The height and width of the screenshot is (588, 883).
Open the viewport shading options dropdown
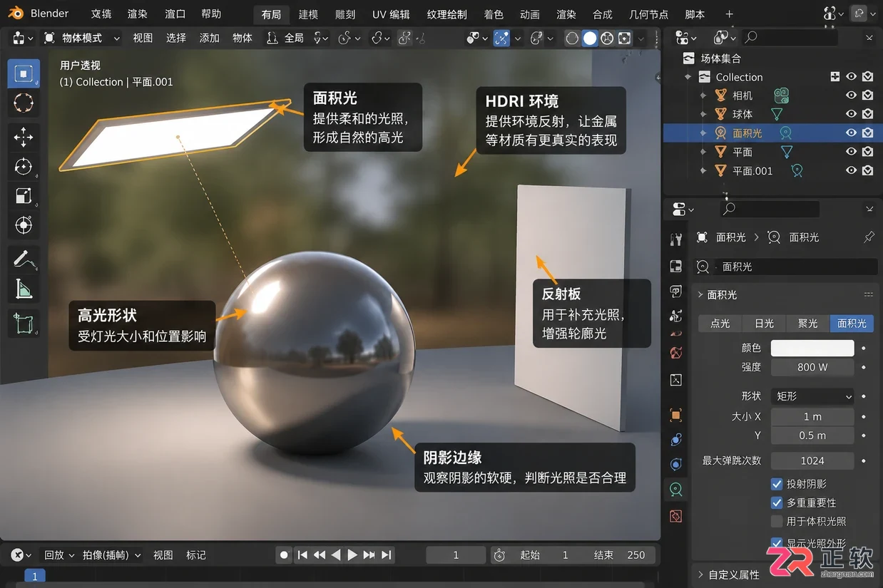(x=642, y=38)
